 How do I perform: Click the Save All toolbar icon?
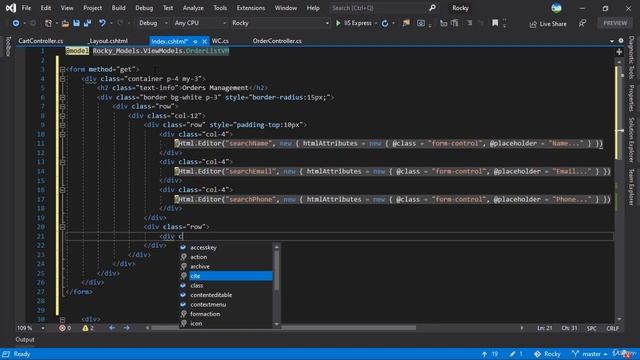(x=87, y=23)
